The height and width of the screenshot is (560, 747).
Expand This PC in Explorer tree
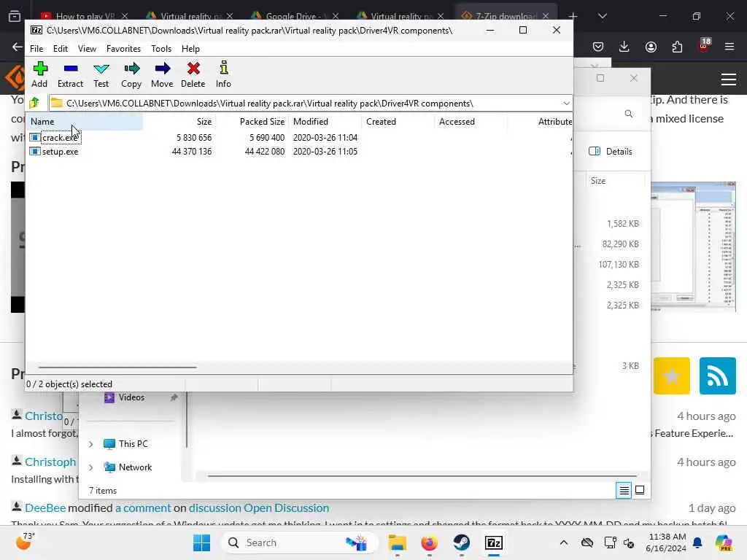pos(90,444)
